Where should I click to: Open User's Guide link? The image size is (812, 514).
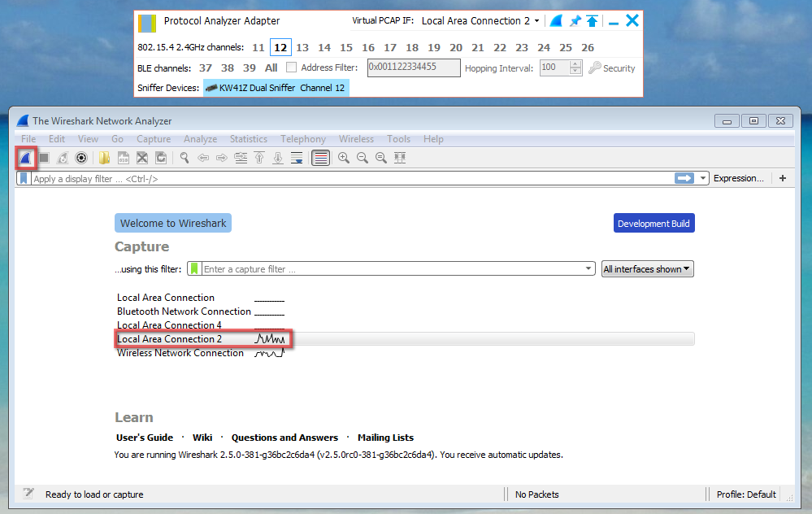click(145, 438)
